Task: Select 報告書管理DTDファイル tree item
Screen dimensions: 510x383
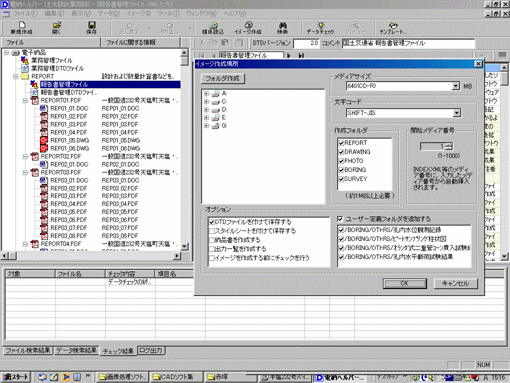Action: tap(69, 92)
